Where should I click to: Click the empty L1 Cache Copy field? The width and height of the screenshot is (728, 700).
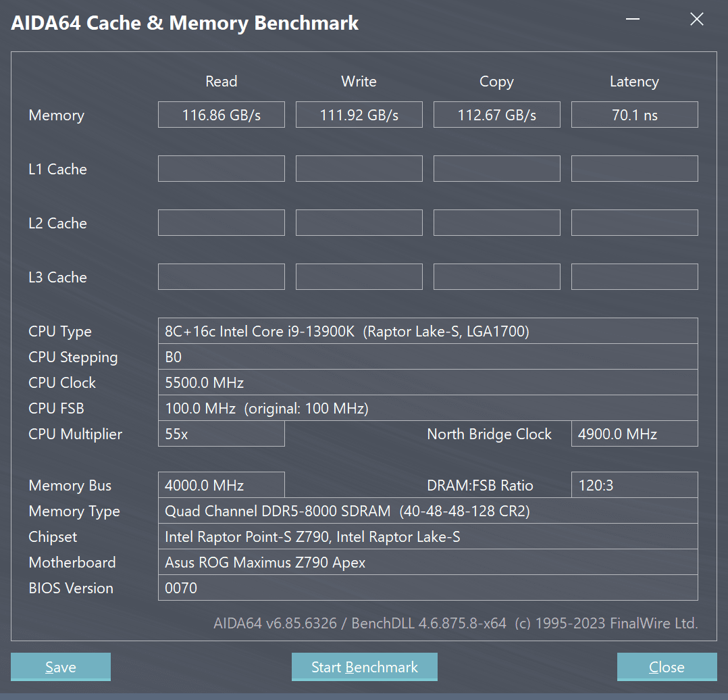497,169
